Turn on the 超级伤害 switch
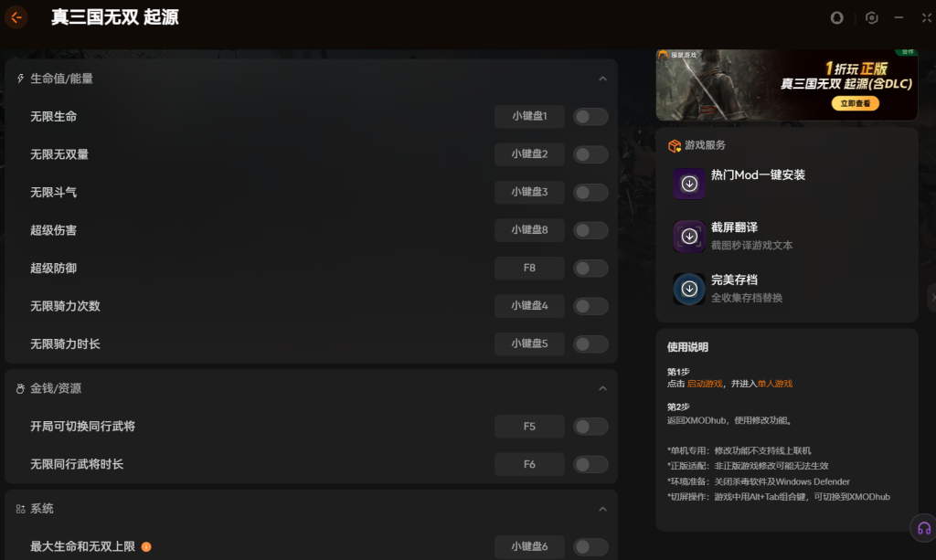Image resolution: width=936 pixels, height=560 pixels. click(x=590, y=230)
